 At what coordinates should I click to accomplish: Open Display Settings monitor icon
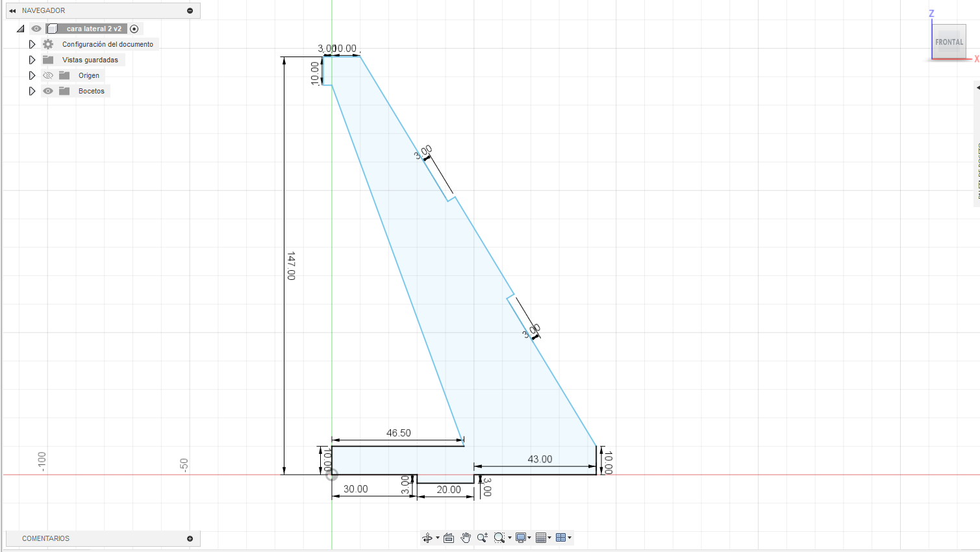pyautogui.click(x=520, y=538)
